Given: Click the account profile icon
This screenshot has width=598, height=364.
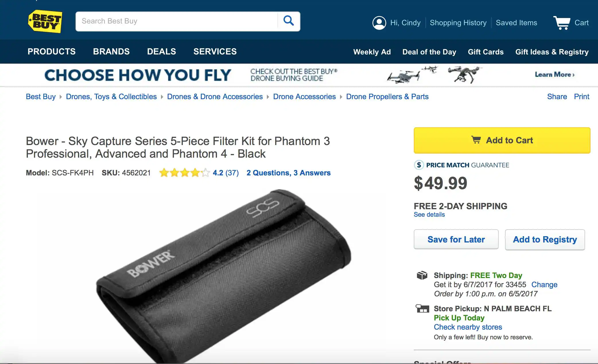Looking at the screenshot, I should (x=379, y=23).
